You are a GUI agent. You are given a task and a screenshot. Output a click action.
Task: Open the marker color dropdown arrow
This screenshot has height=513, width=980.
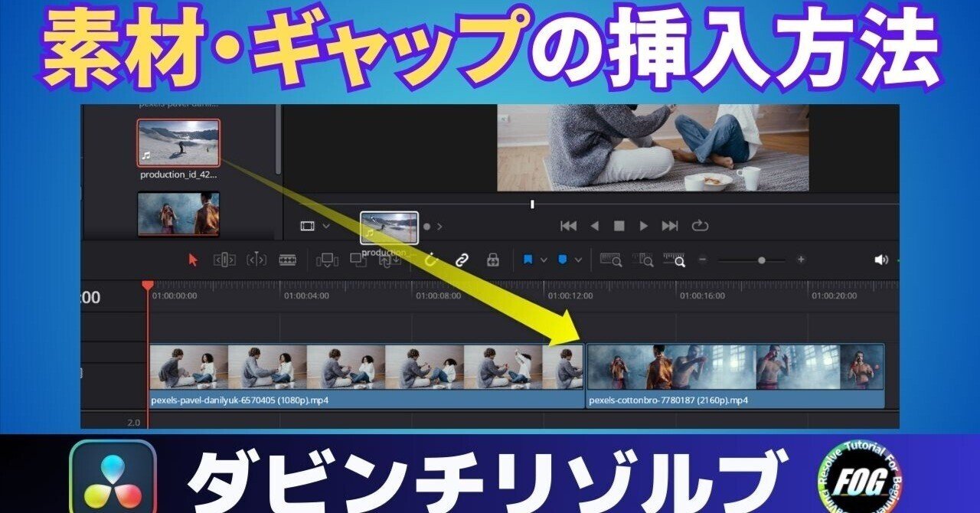coord(578,260)
